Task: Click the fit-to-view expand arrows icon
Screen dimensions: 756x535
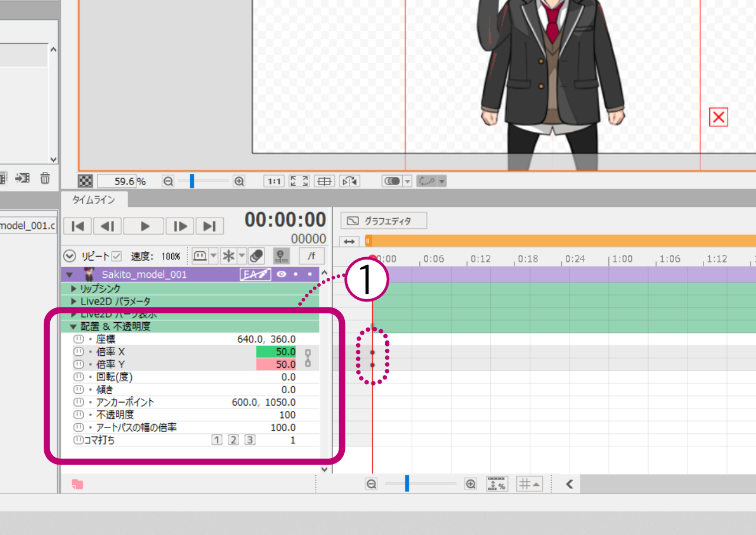Action: (x=299, y=181)
